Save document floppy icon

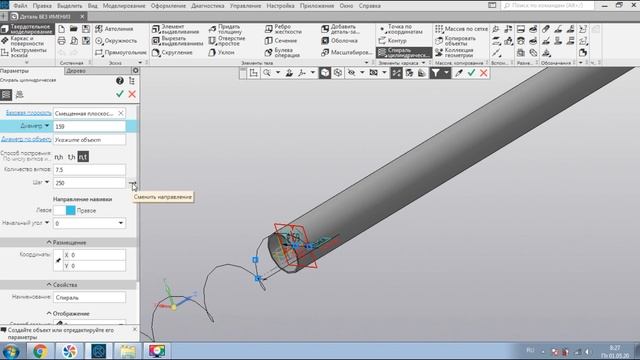pos(86,29)
